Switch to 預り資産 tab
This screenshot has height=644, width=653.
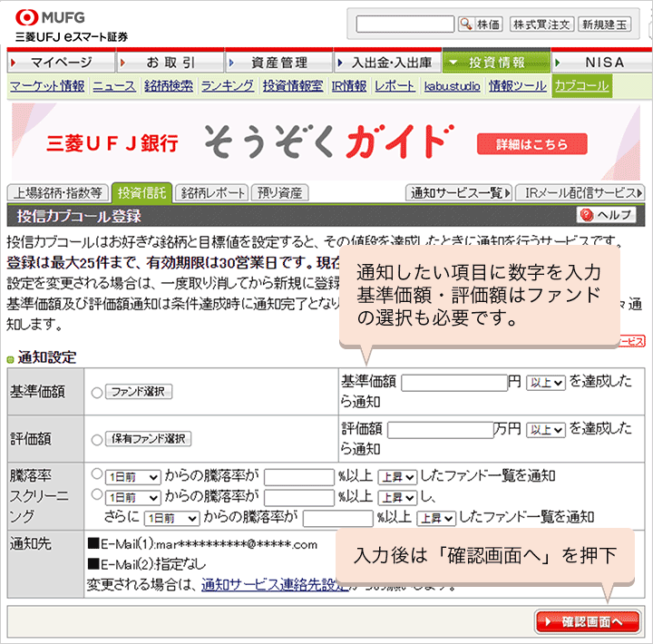coord(280,193)
